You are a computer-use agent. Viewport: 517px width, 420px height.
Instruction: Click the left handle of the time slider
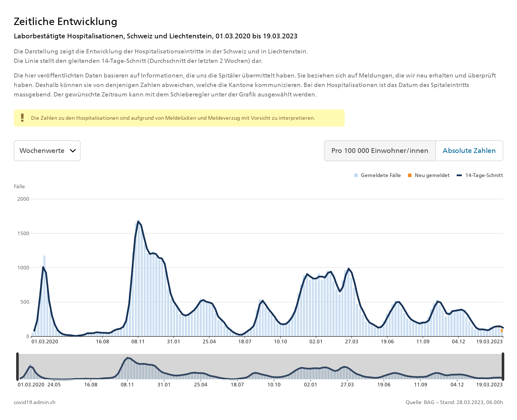click(17, 366)
